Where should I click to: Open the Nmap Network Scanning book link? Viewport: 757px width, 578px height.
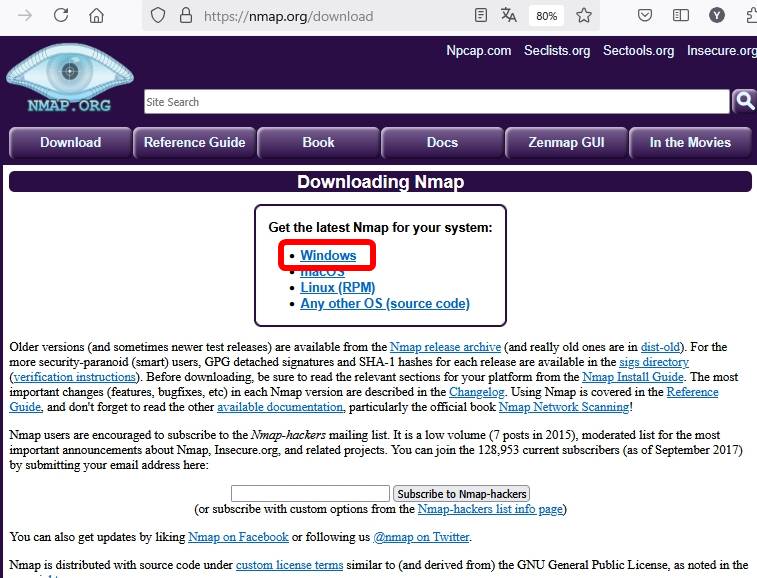[x=564, y=407]
